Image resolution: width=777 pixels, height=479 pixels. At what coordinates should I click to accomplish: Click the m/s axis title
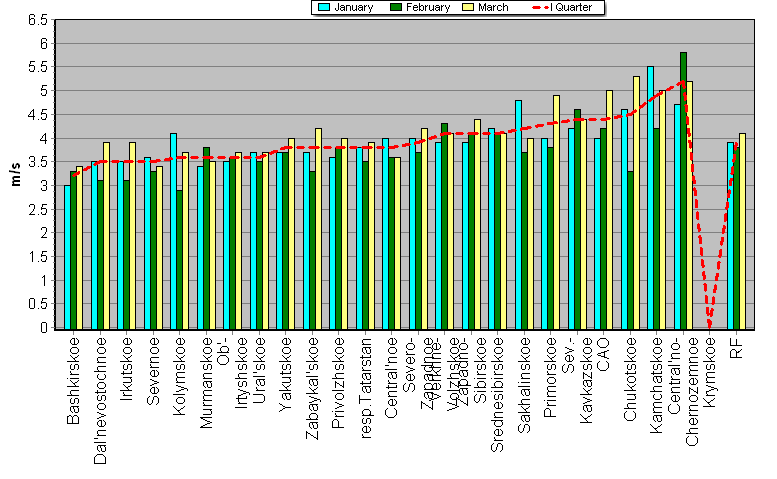coord(15,174)
